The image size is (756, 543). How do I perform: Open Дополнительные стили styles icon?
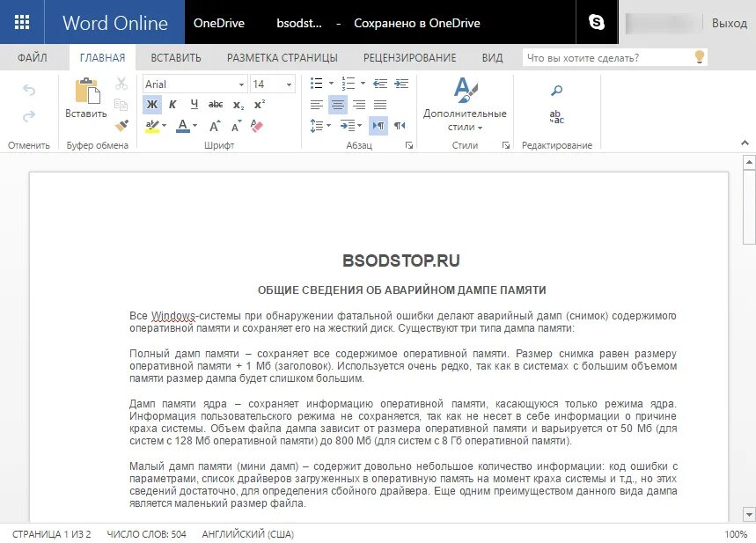(x=465, y=90)
